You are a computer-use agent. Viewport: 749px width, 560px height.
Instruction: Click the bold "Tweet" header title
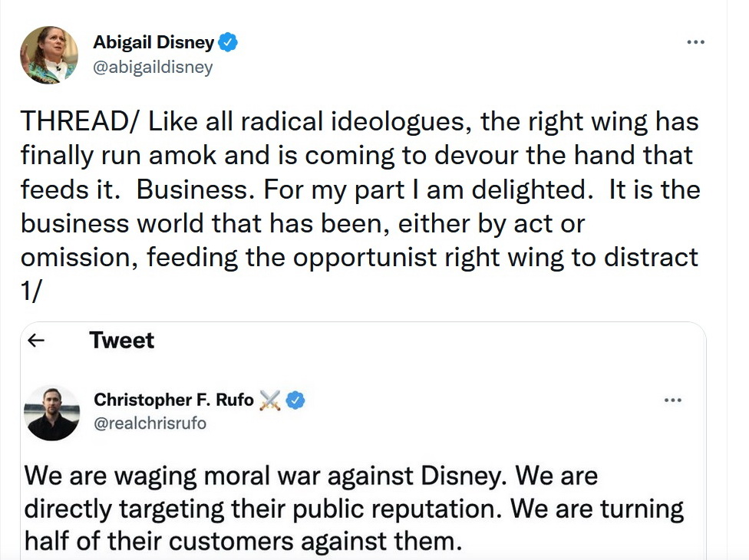coord(121,341)
